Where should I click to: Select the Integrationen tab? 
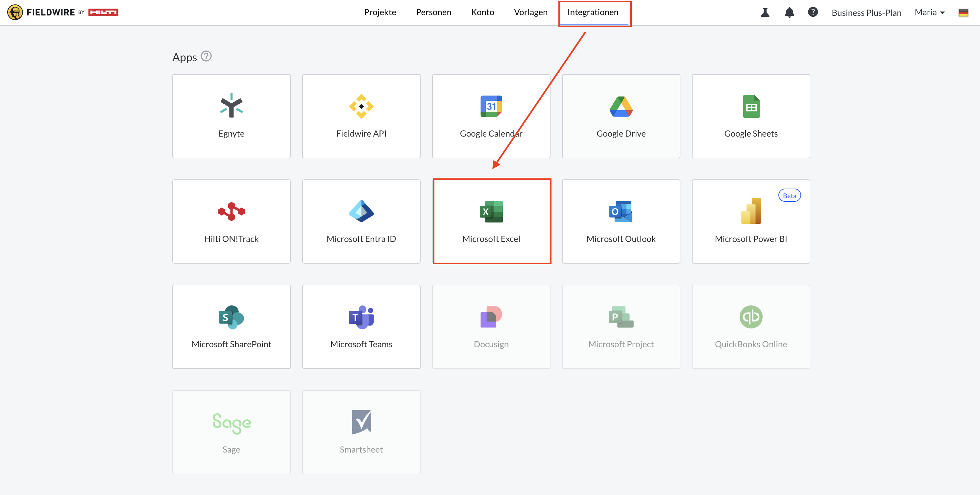[x=593, y=12]
